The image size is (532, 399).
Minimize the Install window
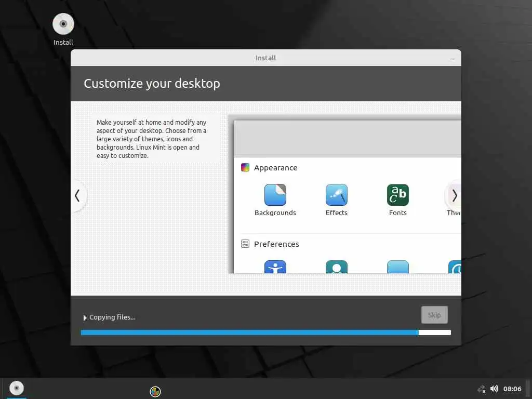point(452,58)
